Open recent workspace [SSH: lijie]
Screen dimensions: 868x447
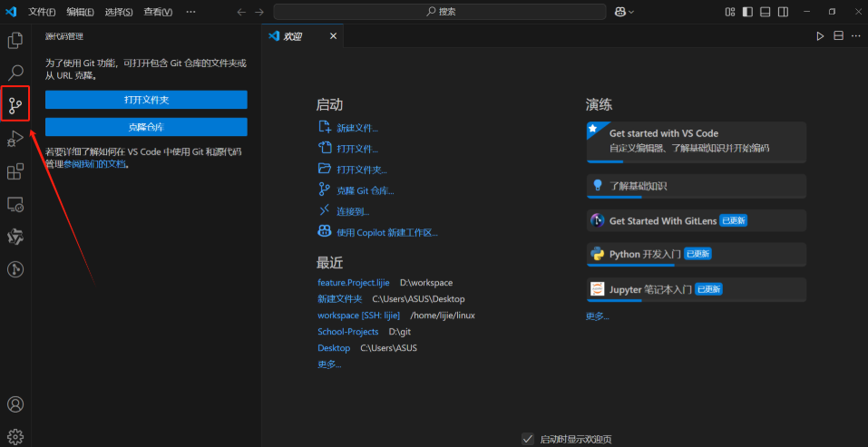[358, 316]
